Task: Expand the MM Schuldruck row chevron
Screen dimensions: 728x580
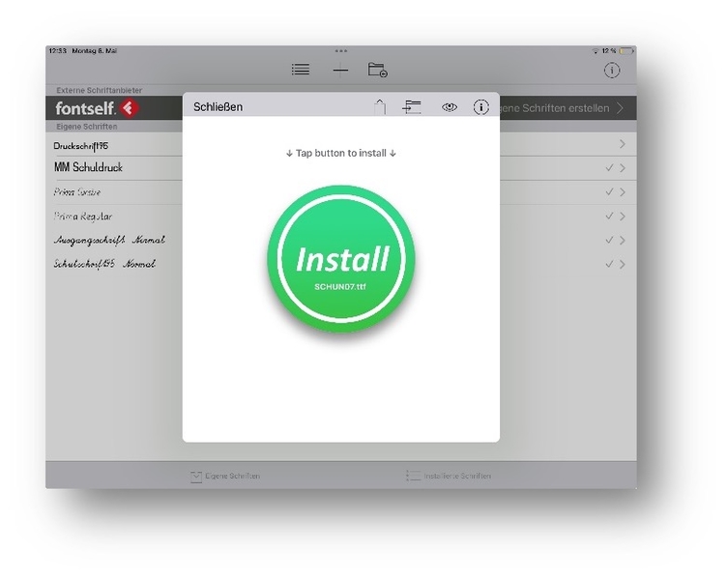Action: [x=622, y=168]
